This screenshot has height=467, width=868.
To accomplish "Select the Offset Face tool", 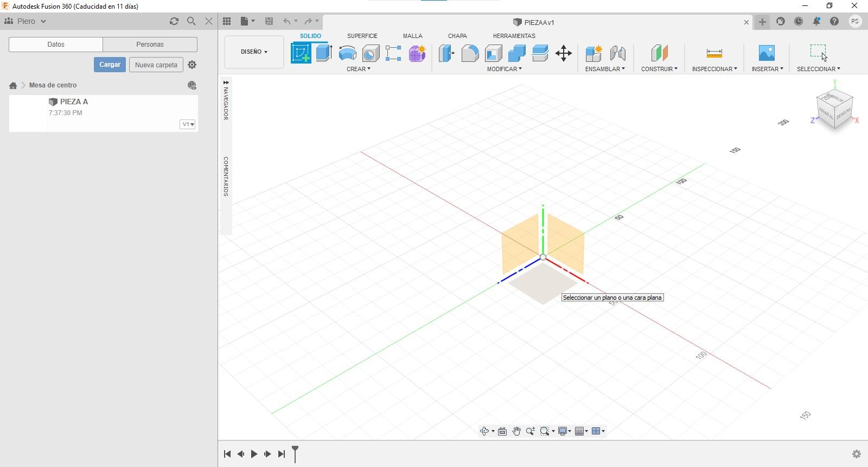I will tap(540, 53).
